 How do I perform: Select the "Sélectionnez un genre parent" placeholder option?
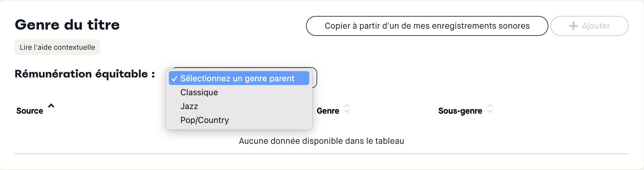237,78
